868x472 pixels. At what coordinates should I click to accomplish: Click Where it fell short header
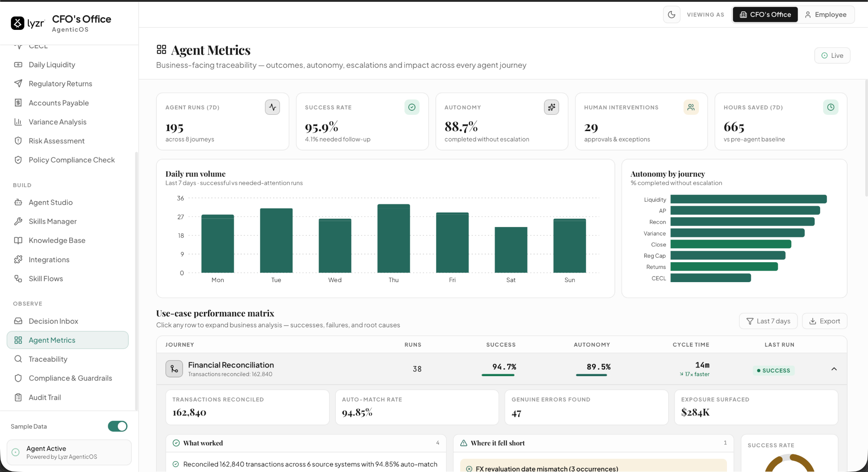[593, 443]
